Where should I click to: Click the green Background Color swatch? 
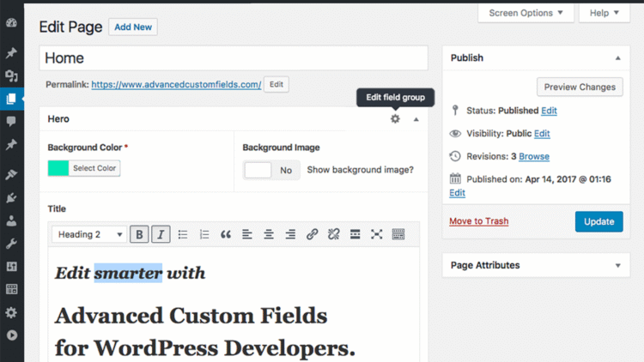tap(58, 168)
